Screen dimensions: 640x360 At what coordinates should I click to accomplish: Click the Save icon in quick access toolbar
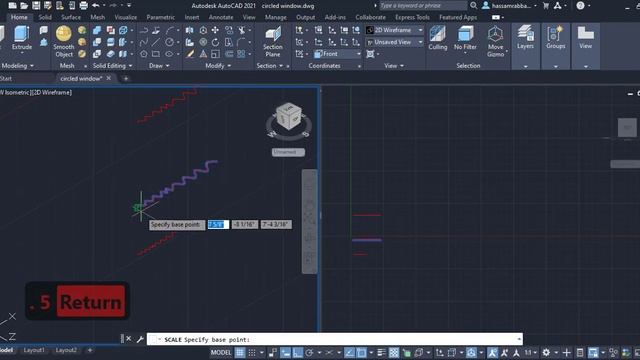[36, 6]
